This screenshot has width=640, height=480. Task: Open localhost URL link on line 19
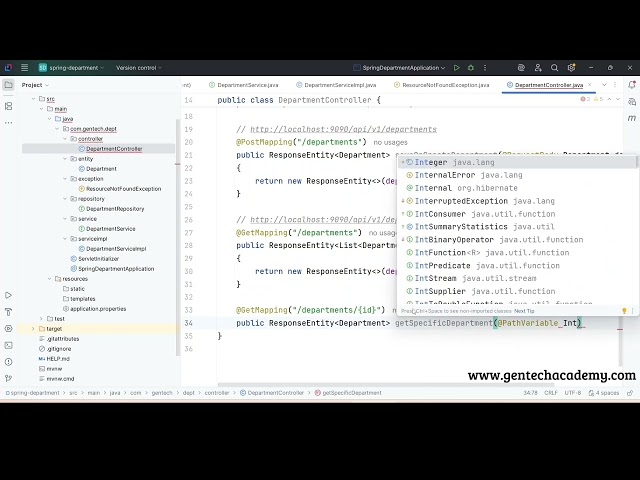[x=343, y=129]
